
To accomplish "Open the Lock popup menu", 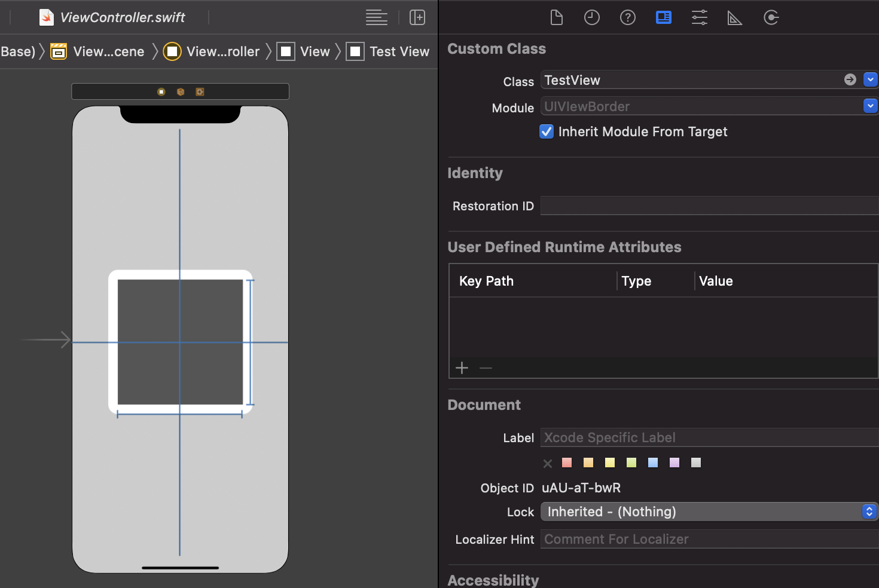I will point(709,512).
